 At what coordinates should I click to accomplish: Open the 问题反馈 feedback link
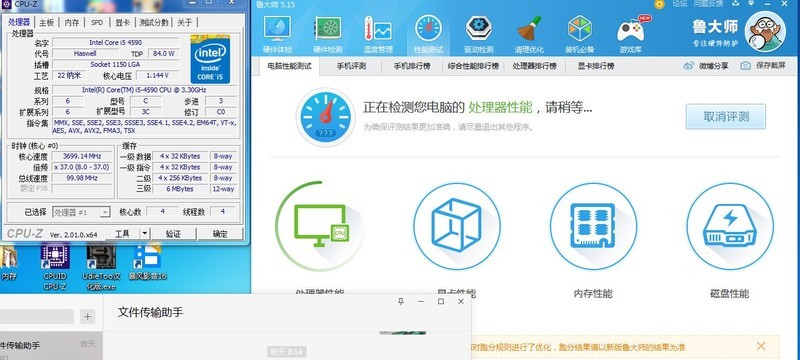tap(708, 4)
